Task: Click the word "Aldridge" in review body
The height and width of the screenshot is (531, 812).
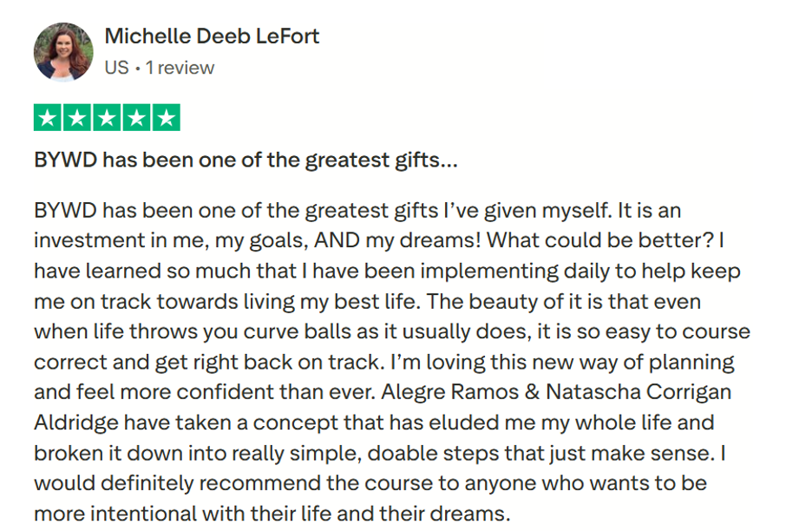Action: (73, 423)
